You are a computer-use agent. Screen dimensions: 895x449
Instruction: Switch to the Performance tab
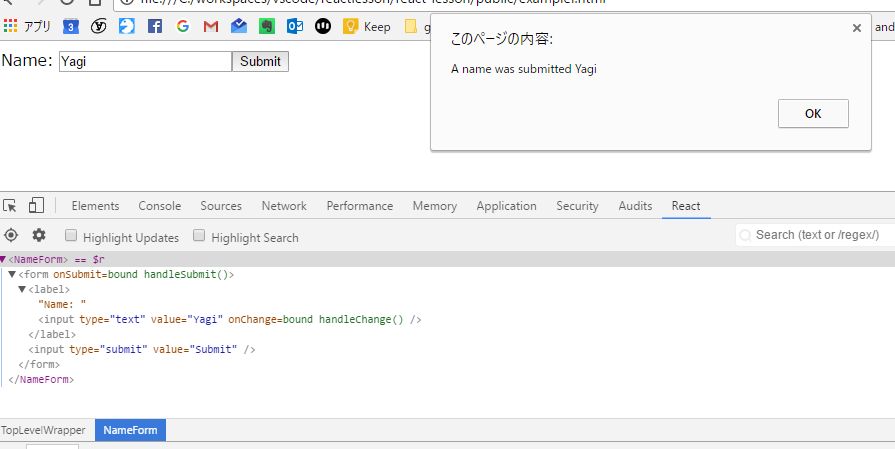tap(360, 206)
